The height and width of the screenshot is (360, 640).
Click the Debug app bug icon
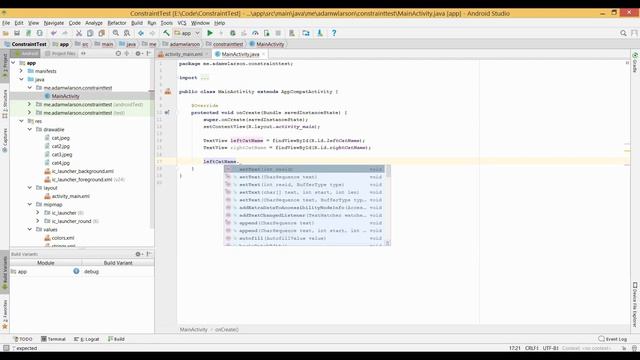[x=233, y=33]
